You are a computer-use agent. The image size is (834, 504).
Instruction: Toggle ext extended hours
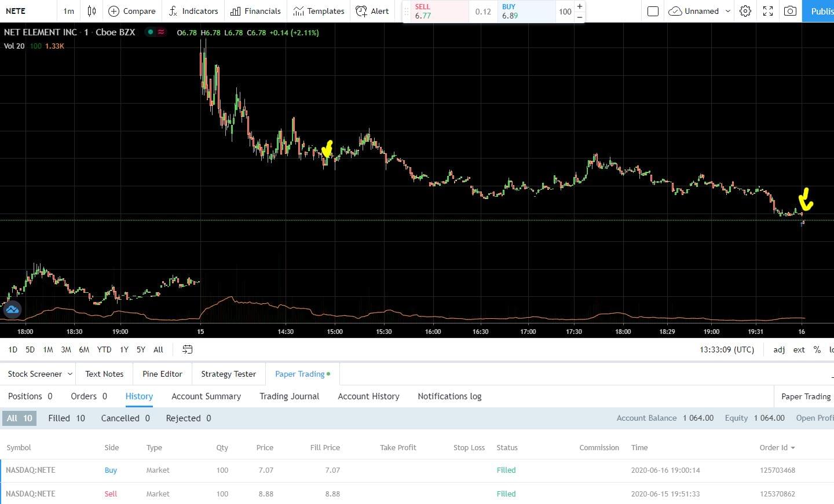[x=799, y=350]
